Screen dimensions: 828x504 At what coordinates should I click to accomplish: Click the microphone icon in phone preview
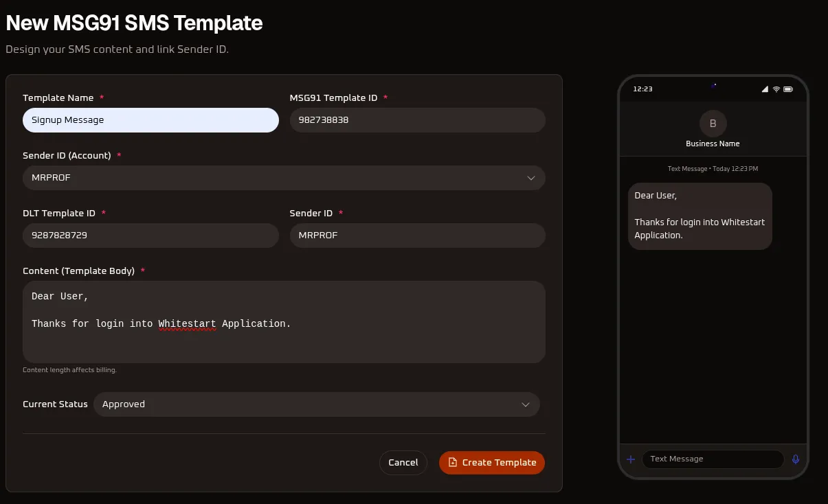pyautogui.click(x=796, y=459)
